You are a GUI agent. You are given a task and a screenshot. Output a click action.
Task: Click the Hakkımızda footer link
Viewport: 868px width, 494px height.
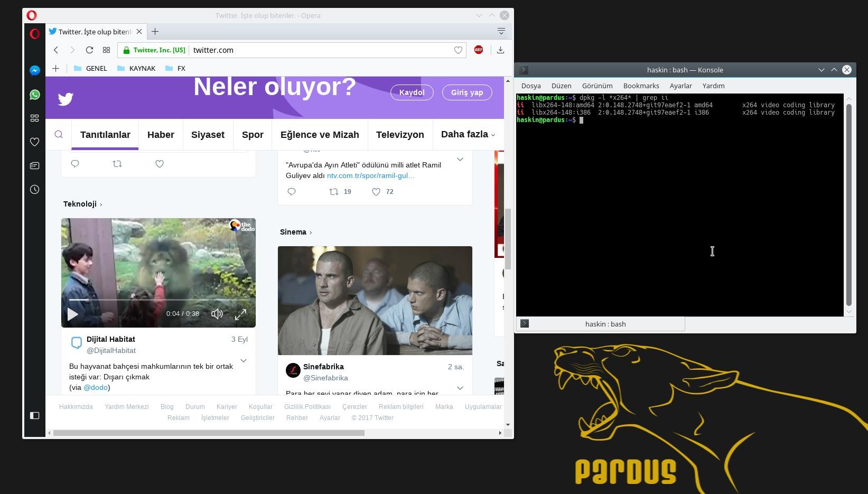coord(76,407)
